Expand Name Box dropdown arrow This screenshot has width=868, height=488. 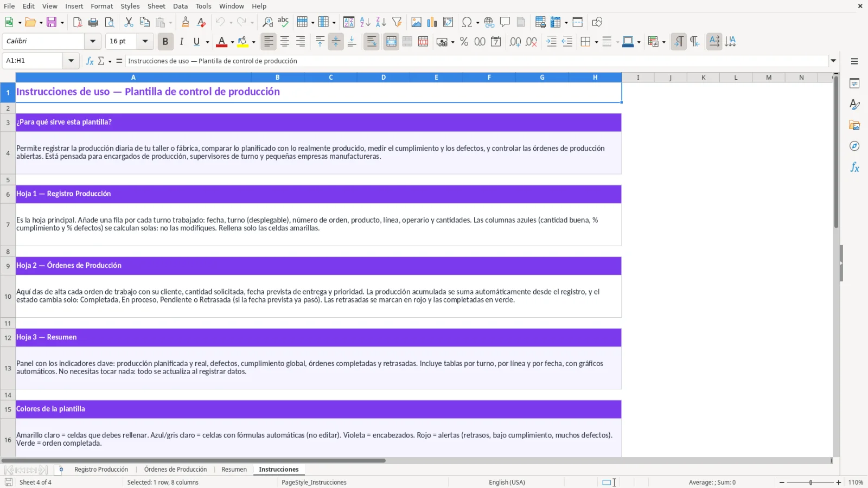coord(71,61)
